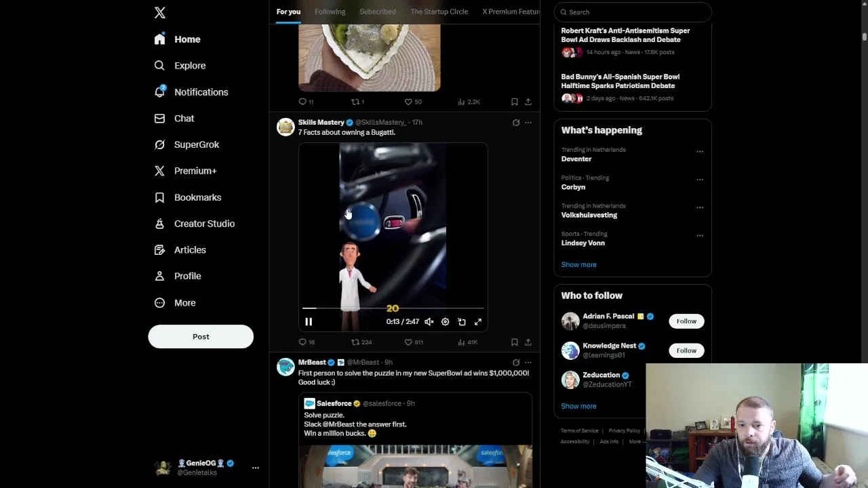Open Grok icon on MrBeast post

click(x=516, y=363)
